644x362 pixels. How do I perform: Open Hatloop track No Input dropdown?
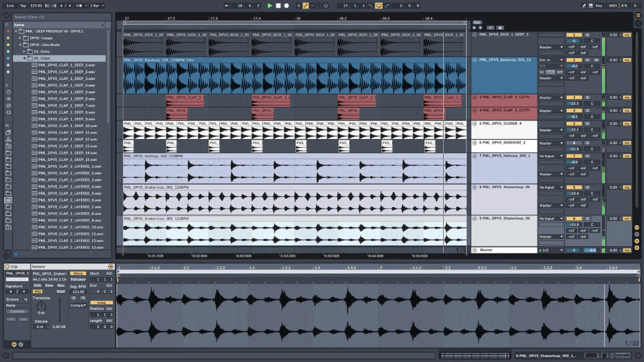click(x=551, y=156)
